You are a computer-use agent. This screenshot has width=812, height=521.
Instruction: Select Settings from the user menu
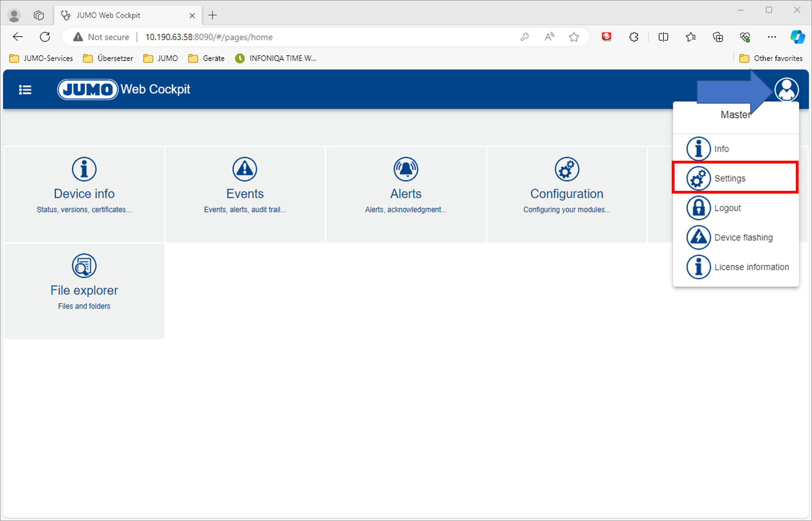[730, 179]
